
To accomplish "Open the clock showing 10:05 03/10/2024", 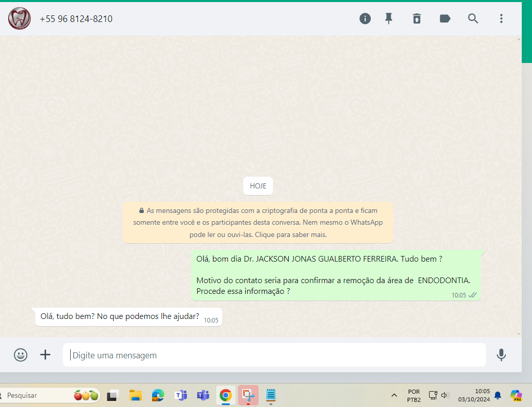I will point(474,395).
